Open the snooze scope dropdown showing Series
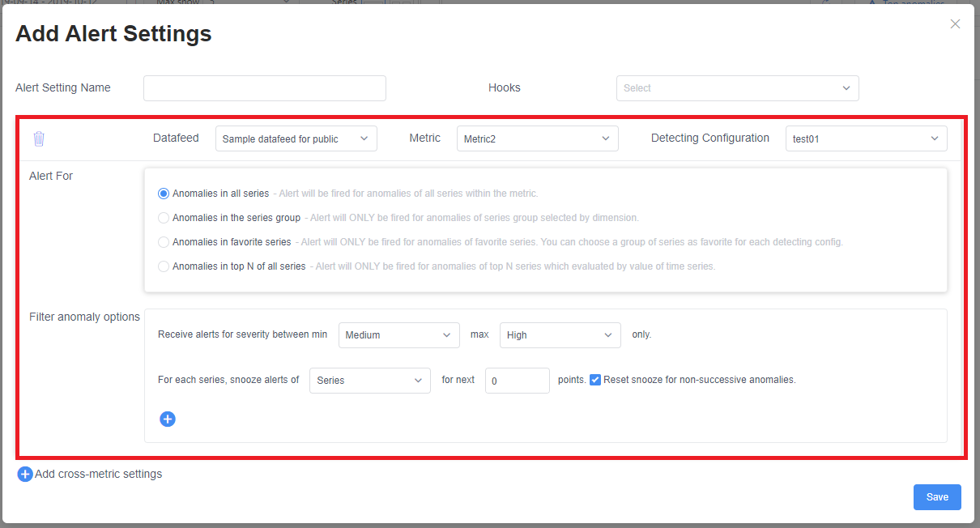Screen dimensions: 980x528 (x=369, y=380)
